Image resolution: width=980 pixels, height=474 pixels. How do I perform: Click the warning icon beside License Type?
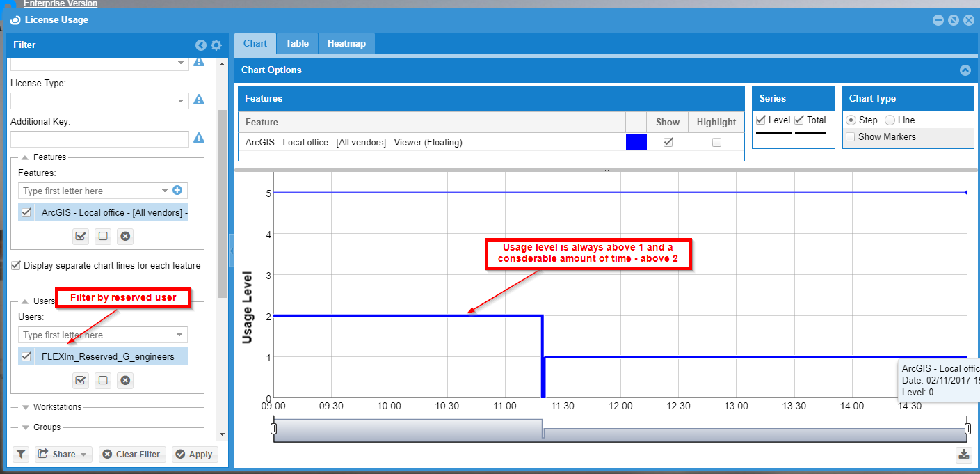pos(199,100)
